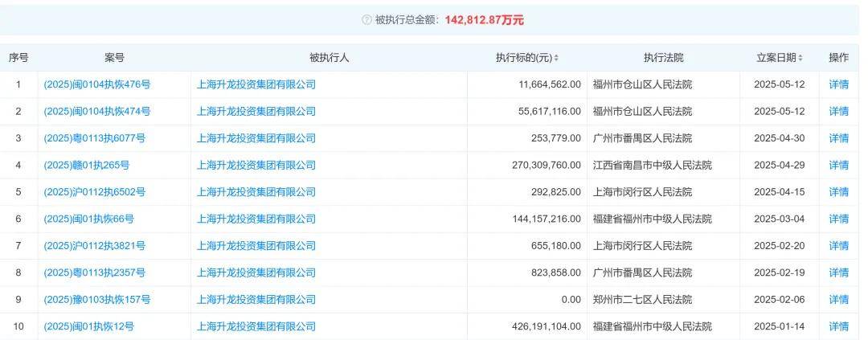This screenshot has height=340, width=868.
Task: Open case (2025)赣01执265号
Action: (x=87, y=165)
